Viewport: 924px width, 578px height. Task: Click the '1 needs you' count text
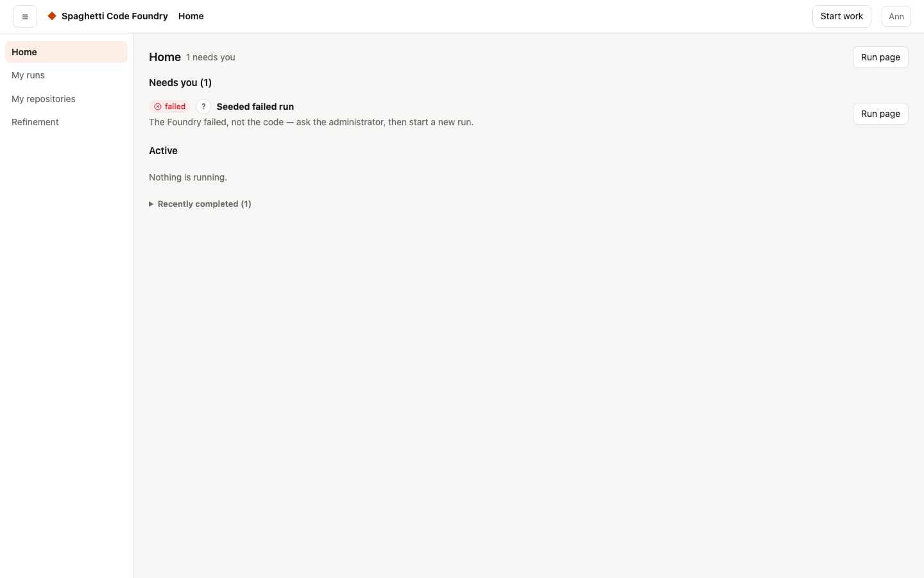pos(210,57)
